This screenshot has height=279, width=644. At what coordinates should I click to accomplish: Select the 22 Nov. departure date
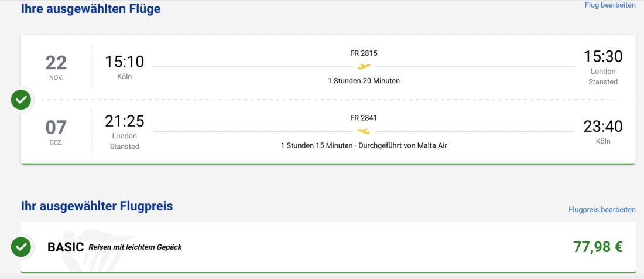(56, 66)
